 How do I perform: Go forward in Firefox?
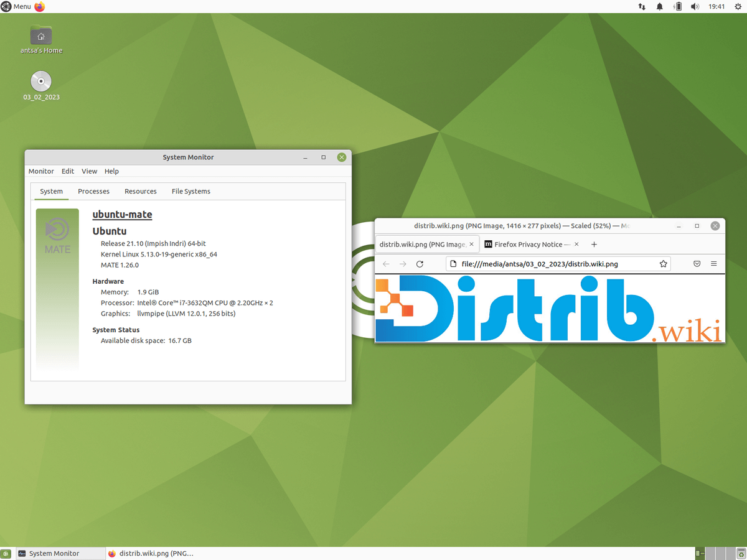403,264
